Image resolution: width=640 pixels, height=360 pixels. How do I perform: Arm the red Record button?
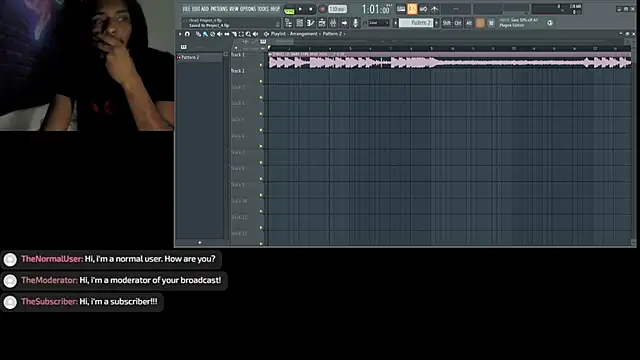click(x=322, y=9)
